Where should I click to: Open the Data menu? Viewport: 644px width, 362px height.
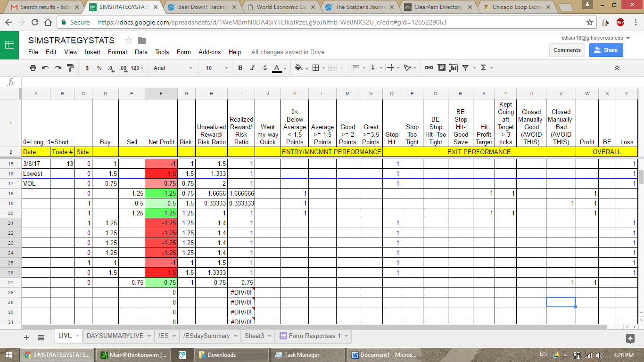point(141,52)
